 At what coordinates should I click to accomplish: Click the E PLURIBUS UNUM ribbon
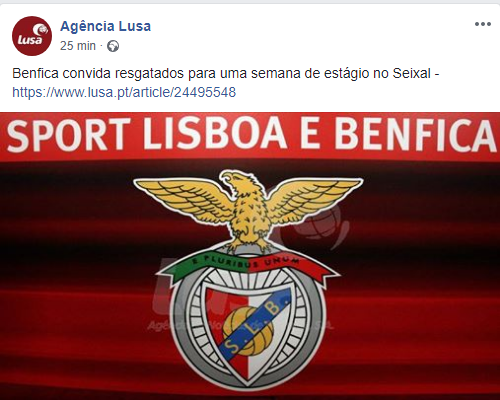[x=247, y=264]
